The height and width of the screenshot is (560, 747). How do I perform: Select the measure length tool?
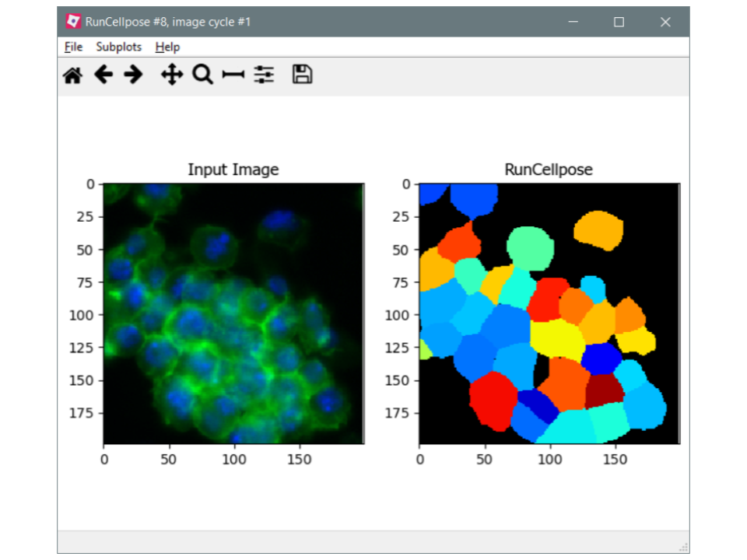233,75
